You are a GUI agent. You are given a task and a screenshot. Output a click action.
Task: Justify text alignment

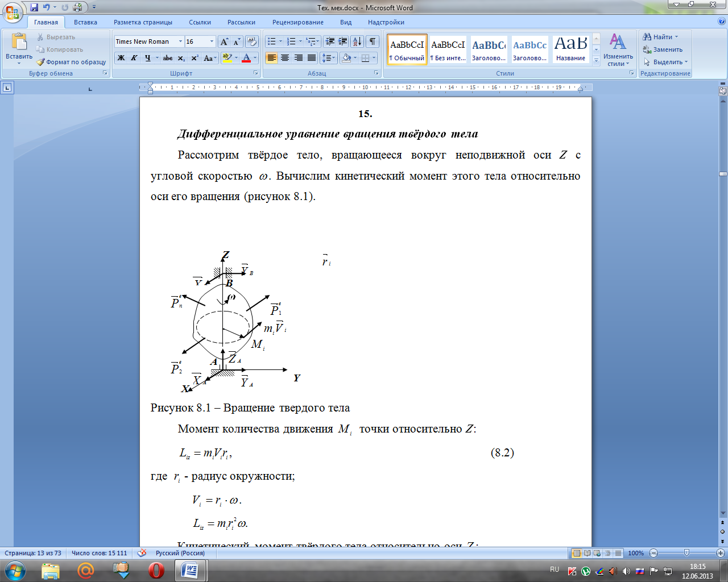click(x=312, y=58)
